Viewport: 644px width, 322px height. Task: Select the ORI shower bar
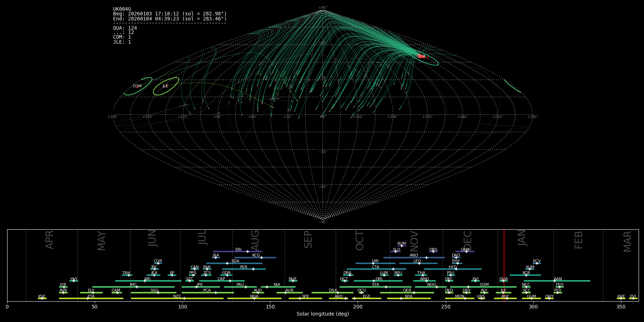tap(378, 281)
